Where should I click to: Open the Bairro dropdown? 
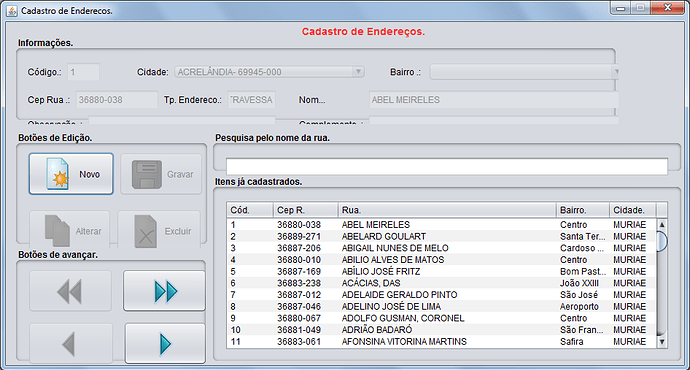[x=524, y=72]
